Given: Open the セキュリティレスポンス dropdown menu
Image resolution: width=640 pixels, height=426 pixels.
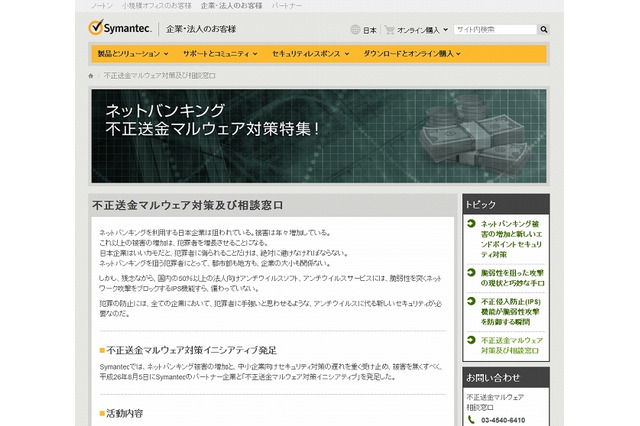Looking at the screenshot, I should click(x=311, y=53).
